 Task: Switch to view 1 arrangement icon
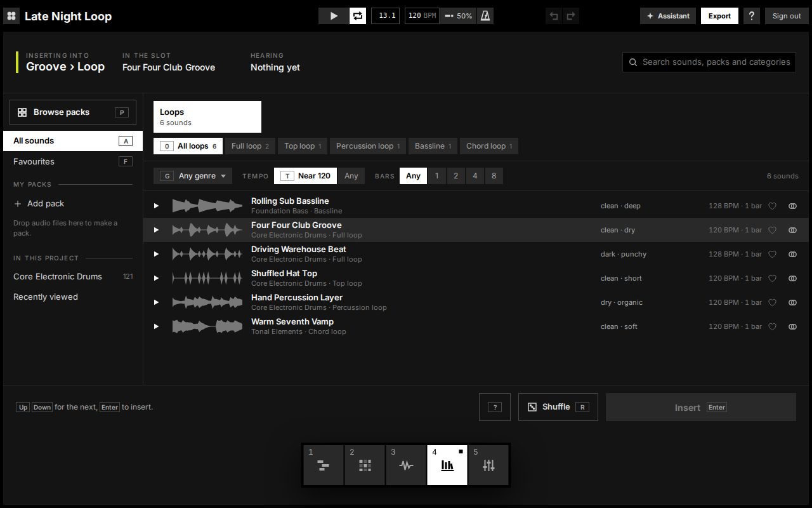(x=324, y=465)
